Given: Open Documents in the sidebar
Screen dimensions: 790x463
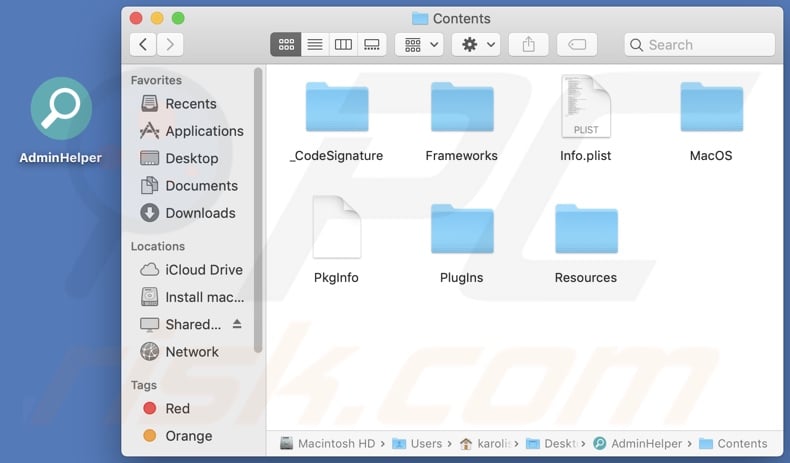Looking at the screenshot, I should pyautogui.click(x=190, y=186).
